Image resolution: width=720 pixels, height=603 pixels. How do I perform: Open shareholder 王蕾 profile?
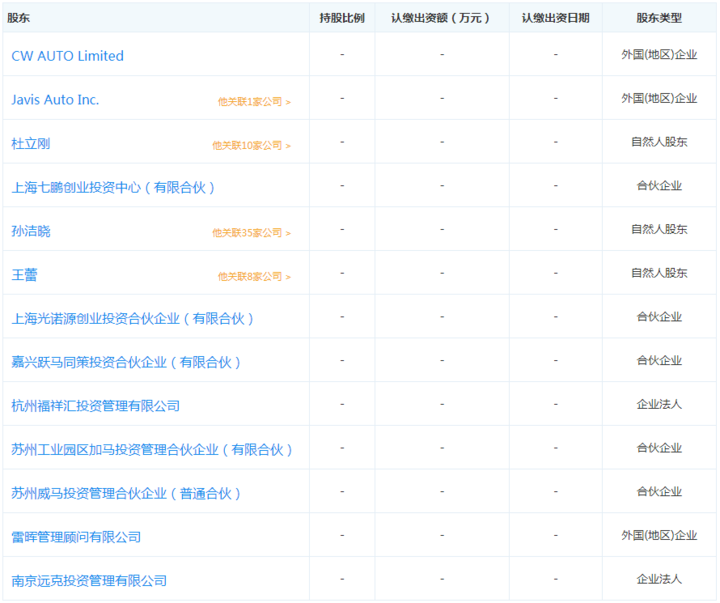click(24, 275)
